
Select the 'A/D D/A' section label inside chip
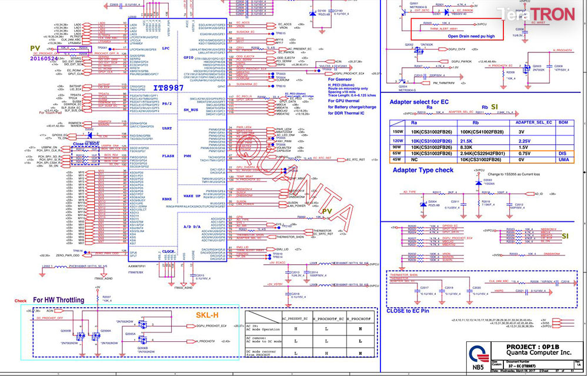coord(192,227)
